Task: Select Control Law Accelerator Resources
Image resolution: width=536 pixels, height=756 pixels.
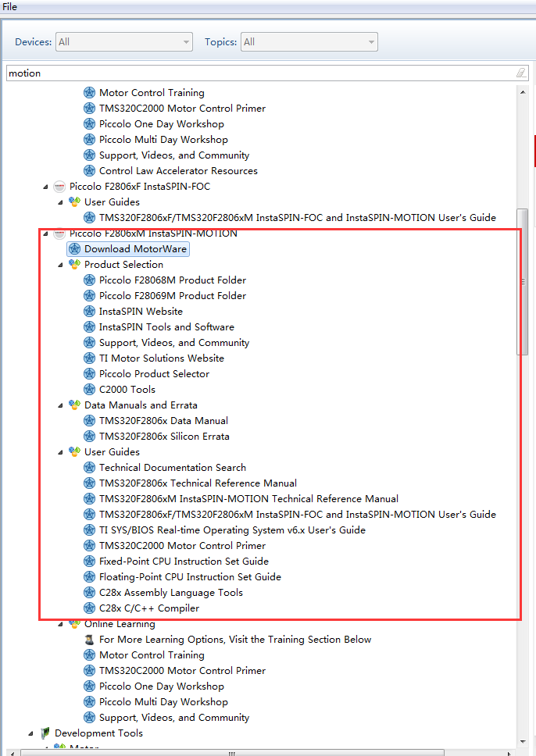Action: pos(178,171)
